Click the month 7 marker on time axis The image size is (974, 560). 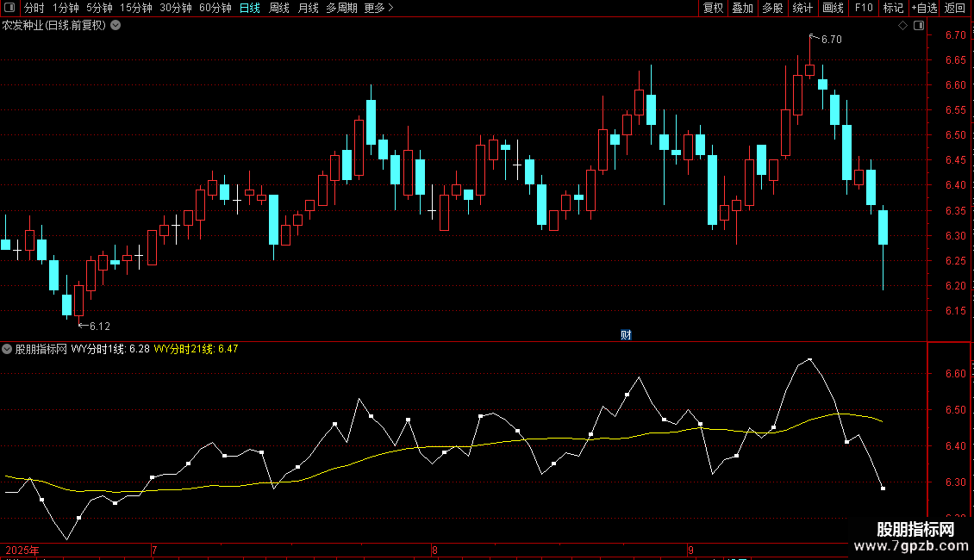click(154, 550)
